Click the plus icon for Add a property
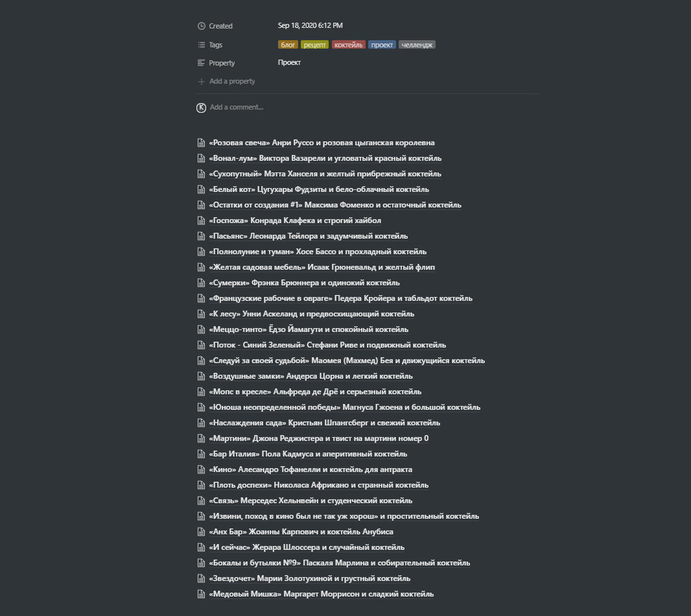The height and width of the screenshot is (616, 691). coord(202,82)
